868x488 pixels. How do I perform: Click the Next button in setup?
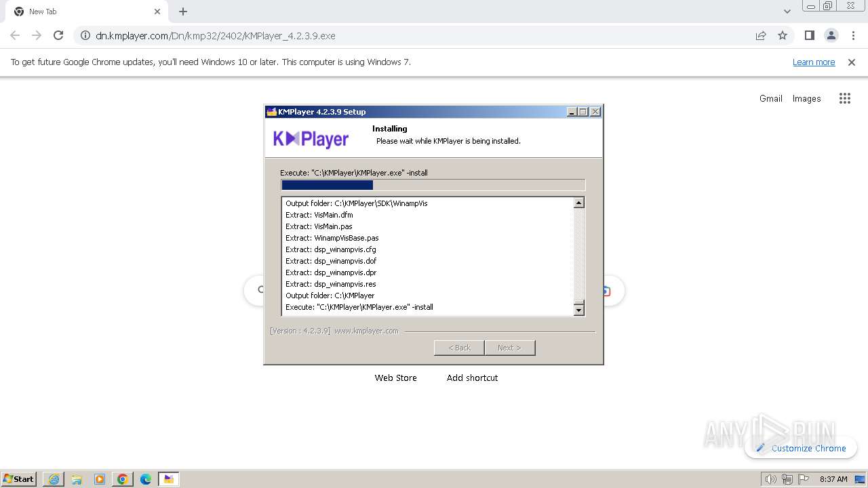(509, 348)
